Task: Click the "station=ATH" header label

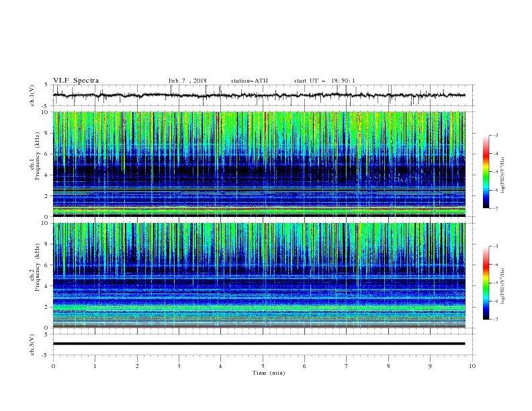Action: [x=249, y=81]
